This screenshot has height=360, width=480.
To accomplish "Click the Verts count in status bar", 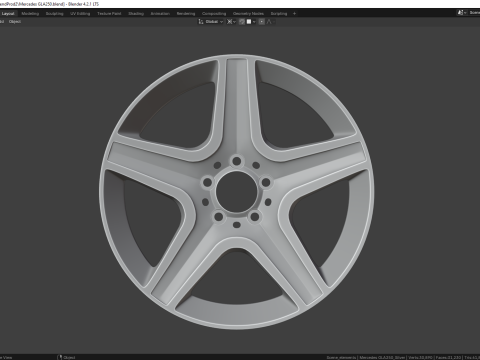I will (x=419, y=357).
